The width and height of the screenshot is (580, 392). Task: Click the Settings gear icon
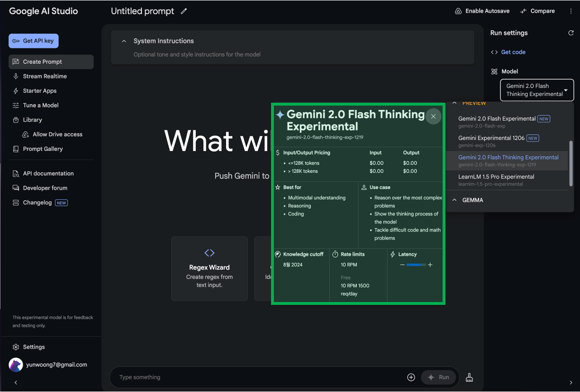(x=16, y=347)
